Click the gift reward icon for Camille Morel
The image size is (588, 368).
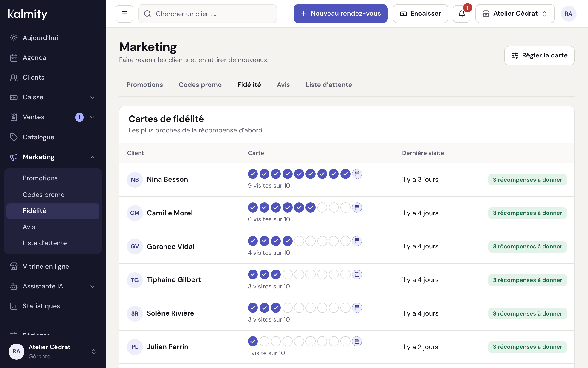click(357, 207)
